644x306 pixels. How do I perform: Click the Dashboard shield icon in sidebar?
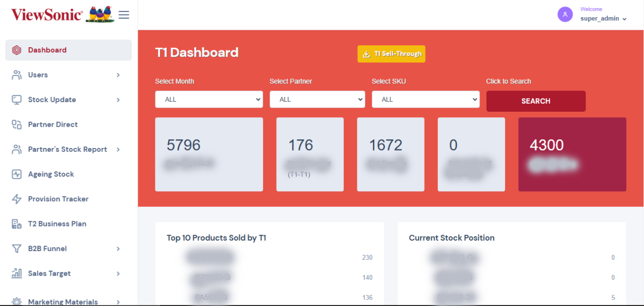[x=17, y=50]
